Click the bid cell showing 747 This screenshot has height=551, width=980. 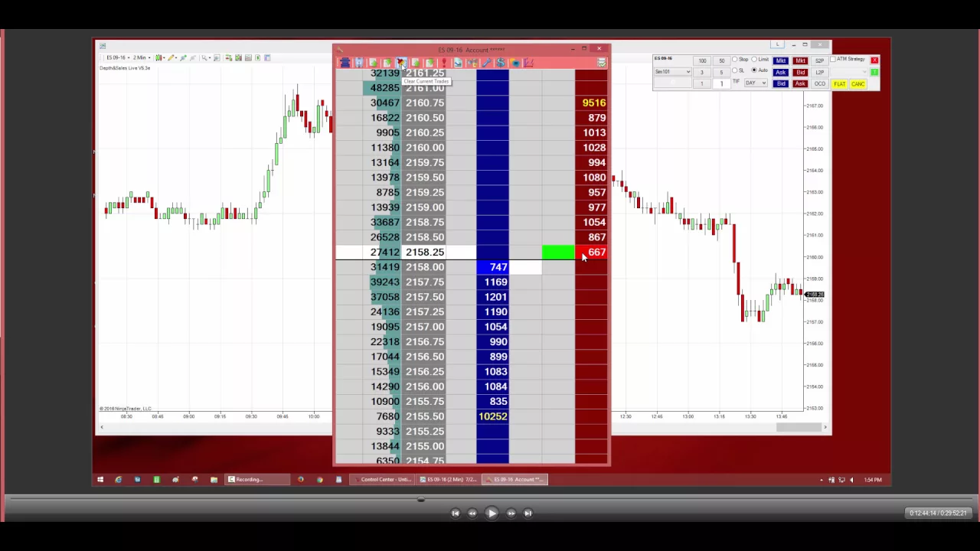click(x=492, y=267)
